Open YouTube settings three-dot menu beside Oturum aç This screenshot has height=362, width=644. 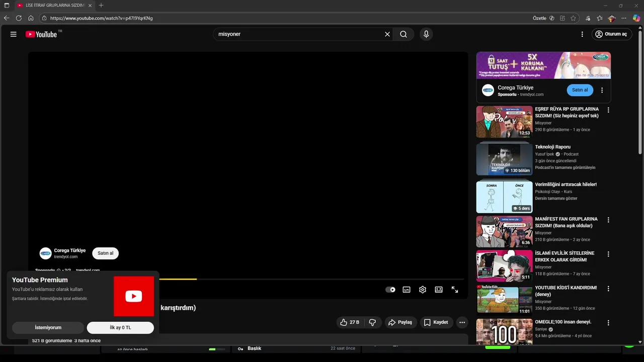coord(582,34)
